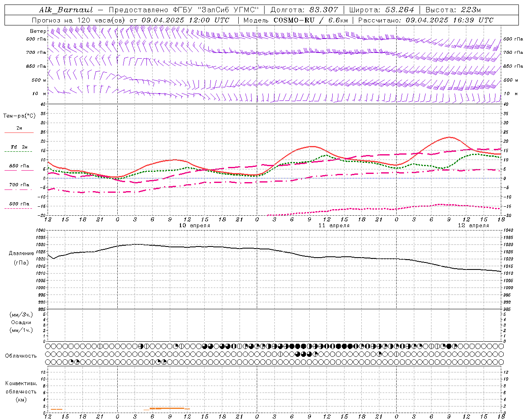Click the 'Модель COSMO-RU / 6.6км' text
This screenshot has height=420, width=525.
coord(295,20)
